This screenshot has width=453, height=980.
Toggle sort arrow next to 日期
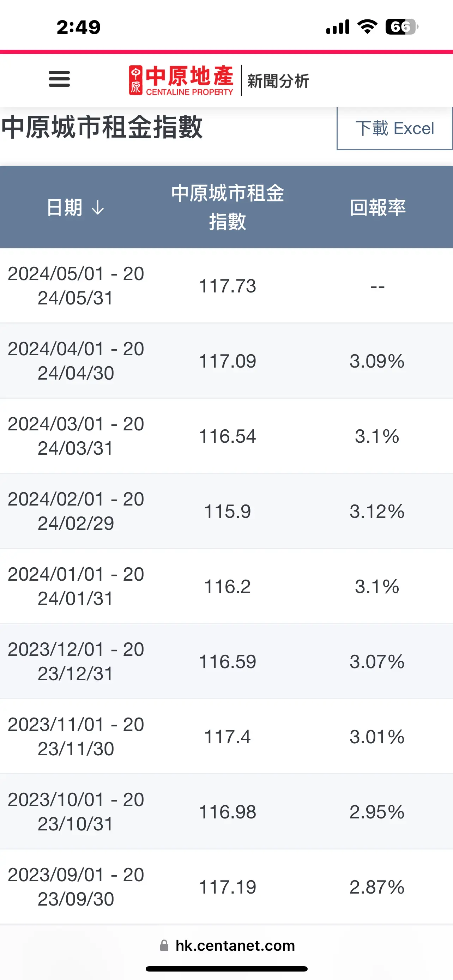(x=98, y=208)
